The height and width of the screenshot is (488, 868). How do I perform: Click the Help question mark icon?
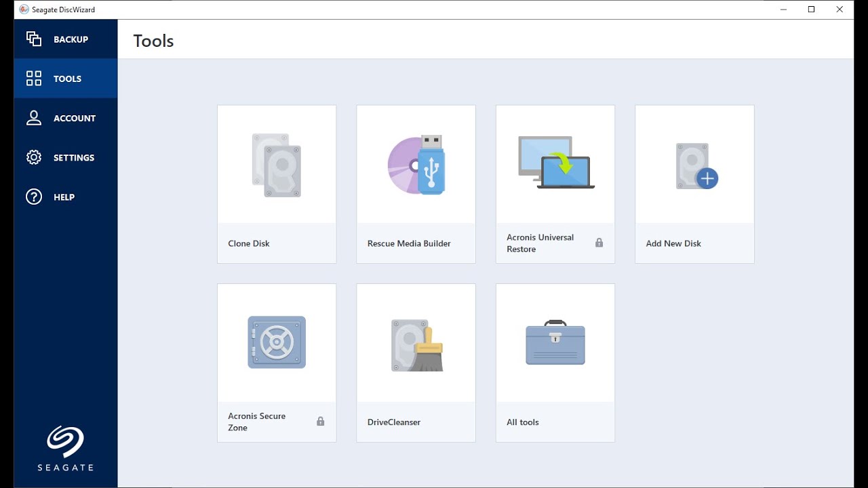(34, 197)
